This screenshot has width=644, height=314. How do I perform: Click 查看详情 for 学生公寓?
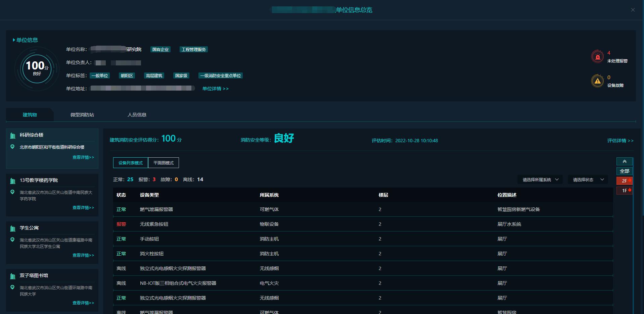[x=83, y=255]
